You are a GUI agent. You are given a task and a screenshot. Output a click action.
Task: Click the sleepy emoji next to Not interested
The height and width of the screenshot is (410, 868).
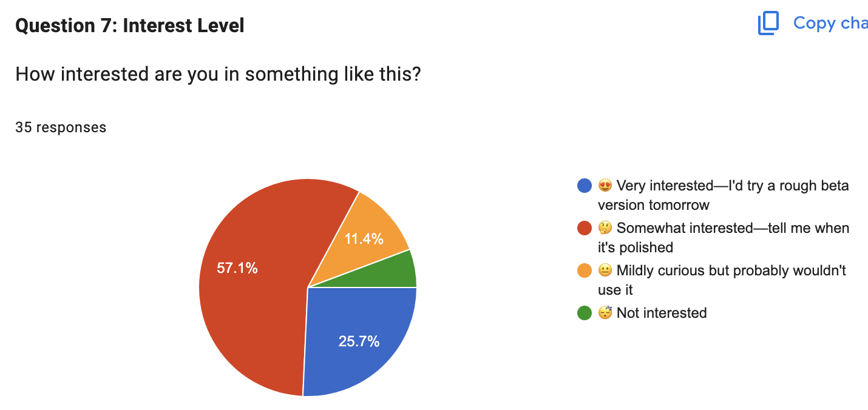(x=604, y=313)
